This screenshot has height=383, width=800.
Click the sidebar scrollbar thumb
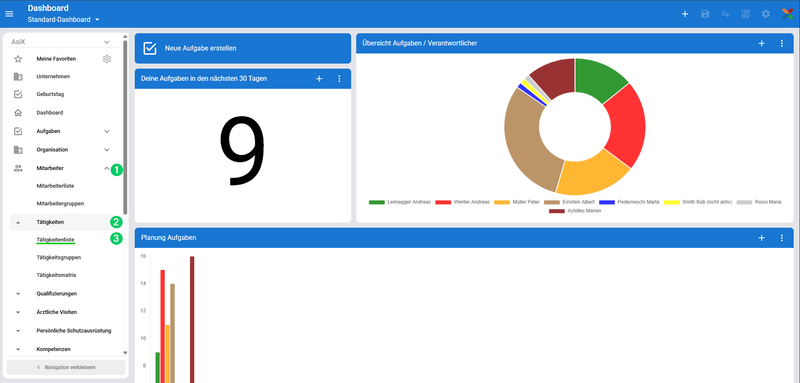coord(125,127)
